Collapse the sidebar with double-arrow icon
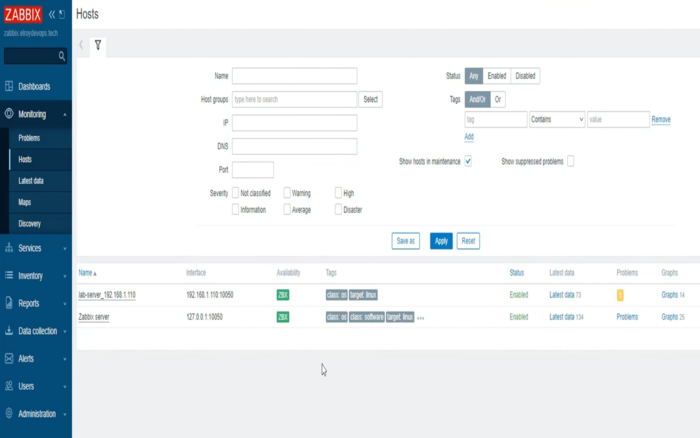The height and width of the screenshot is (438, 700). (x=52, y=14)
